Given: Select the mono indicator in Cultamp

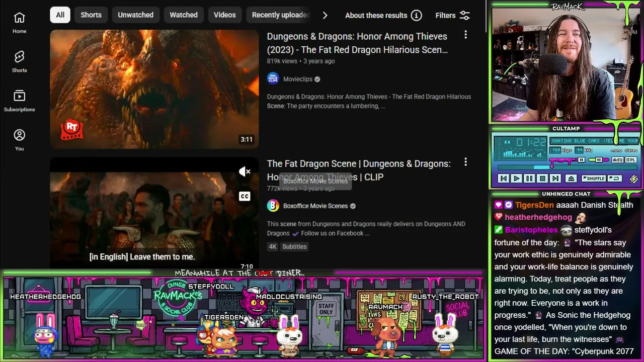Looking at the screenshot, I should point(616,150).
